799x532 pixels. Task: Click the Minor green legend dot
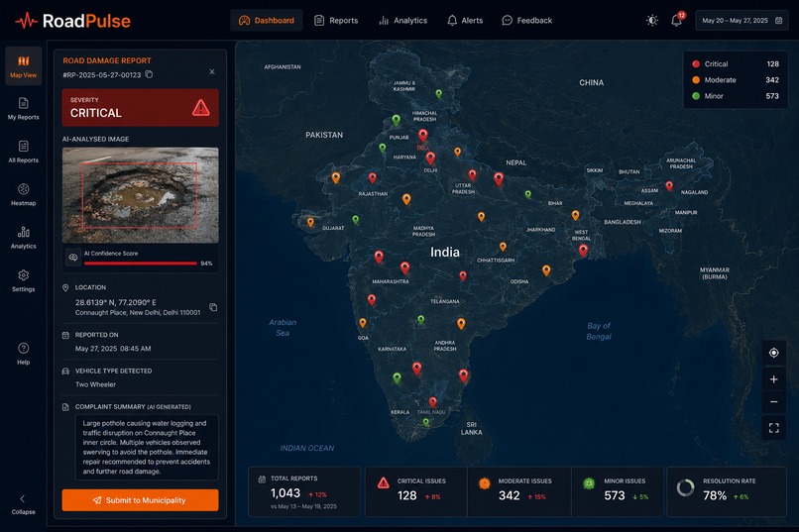click(696, 96)
